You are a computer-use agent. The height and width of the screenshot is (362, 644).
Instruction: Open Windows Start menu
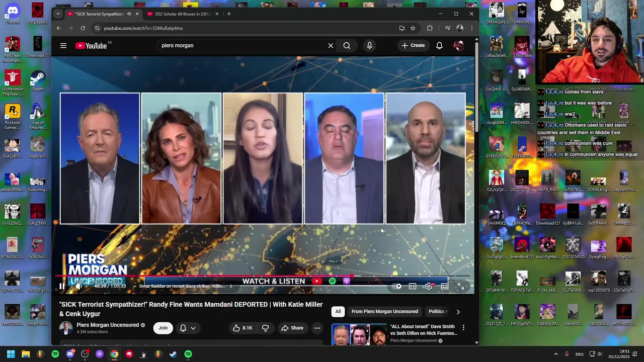(x=11, y=354)
